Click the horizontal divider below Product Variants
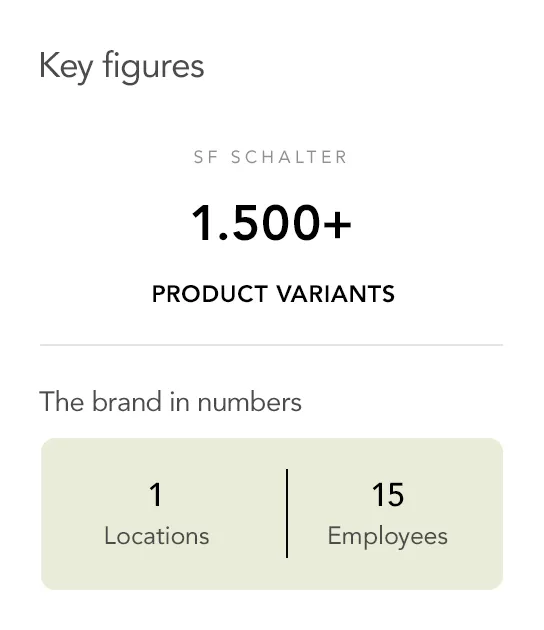This screenshot has width=544, height=630. point(272,345)
